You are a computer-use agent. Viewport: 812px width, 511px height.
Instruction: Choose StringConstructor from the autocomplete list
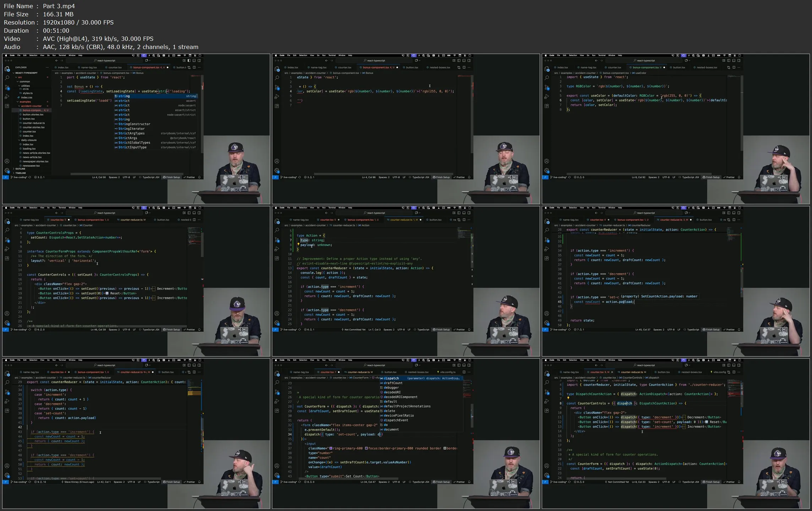(134, 124)
